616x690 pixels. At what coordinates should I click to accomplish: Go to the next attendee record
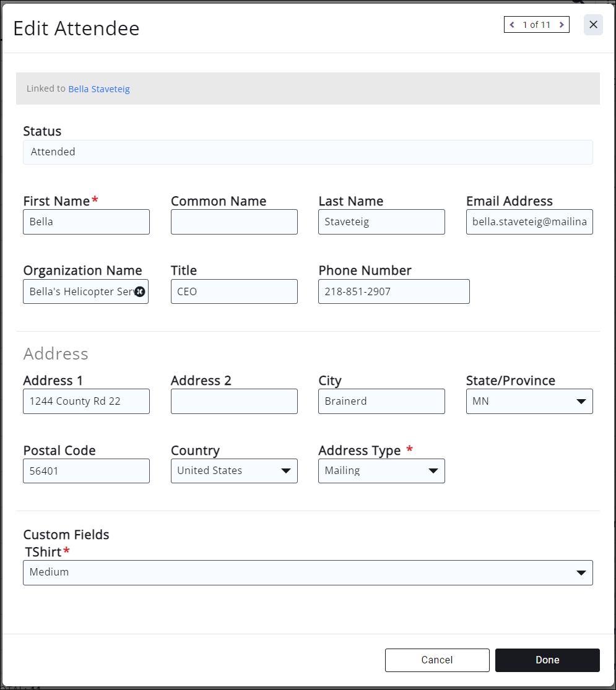tap(562, 25)
